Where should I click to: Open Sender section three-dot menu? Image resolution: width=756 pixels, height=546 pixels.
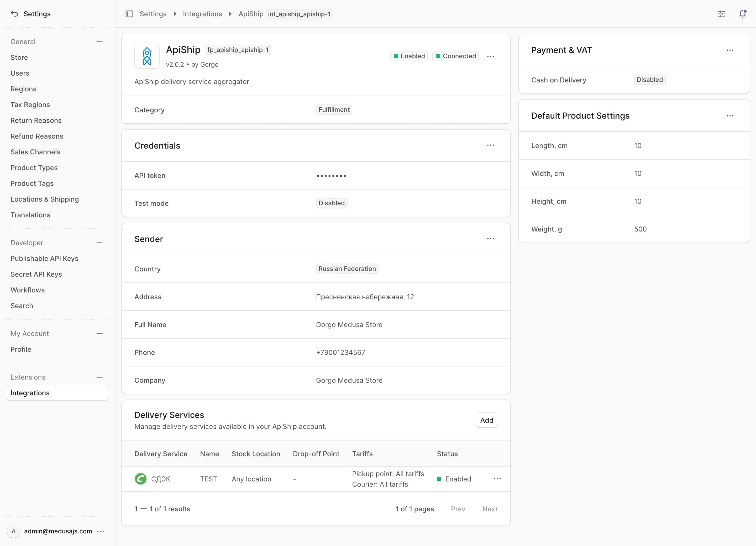490,239
